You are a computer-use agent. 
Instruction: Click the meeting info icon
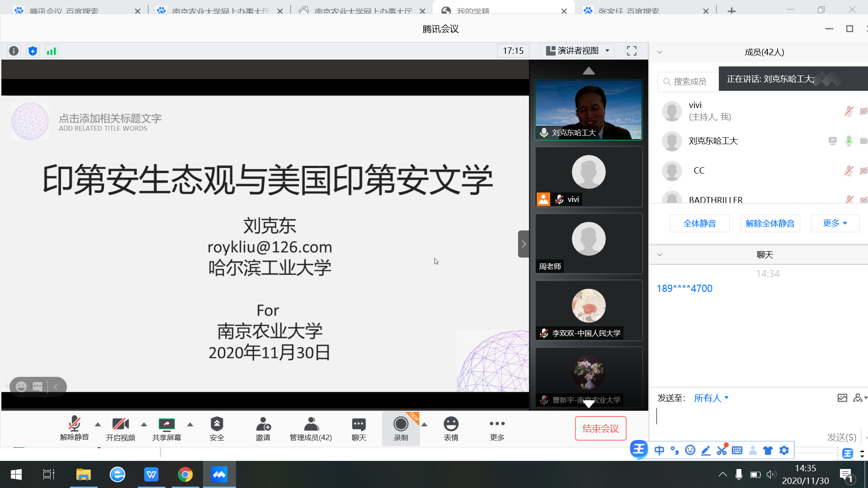coord(14,51)
